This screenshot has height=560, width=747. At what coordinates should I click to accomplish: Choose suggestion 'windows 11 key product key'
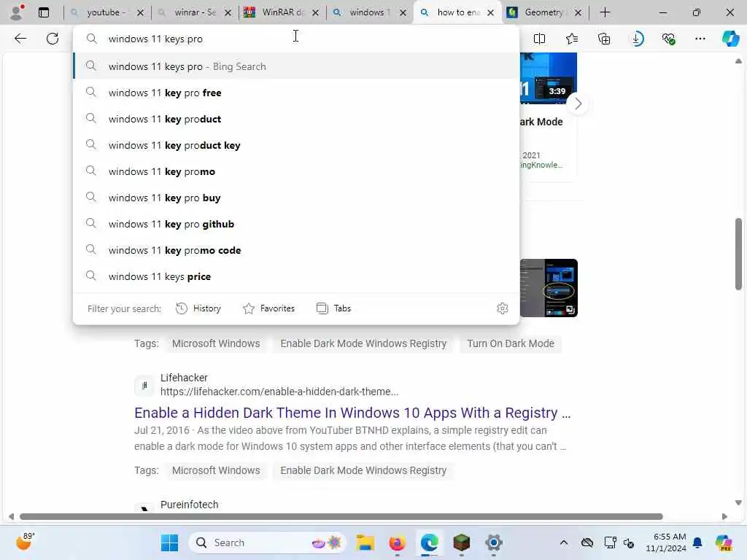pos(296,145)
